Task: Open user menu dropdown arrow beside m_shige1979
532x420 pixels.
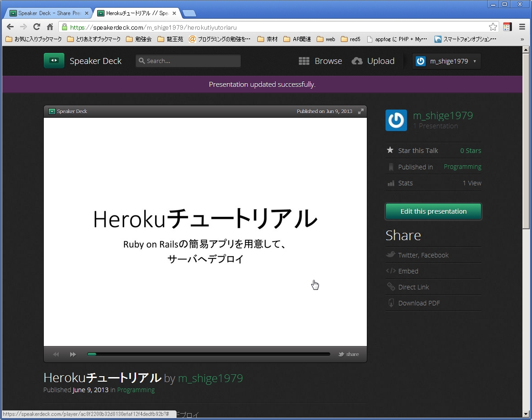Action: pyautogui.click(x=475, y=62)
